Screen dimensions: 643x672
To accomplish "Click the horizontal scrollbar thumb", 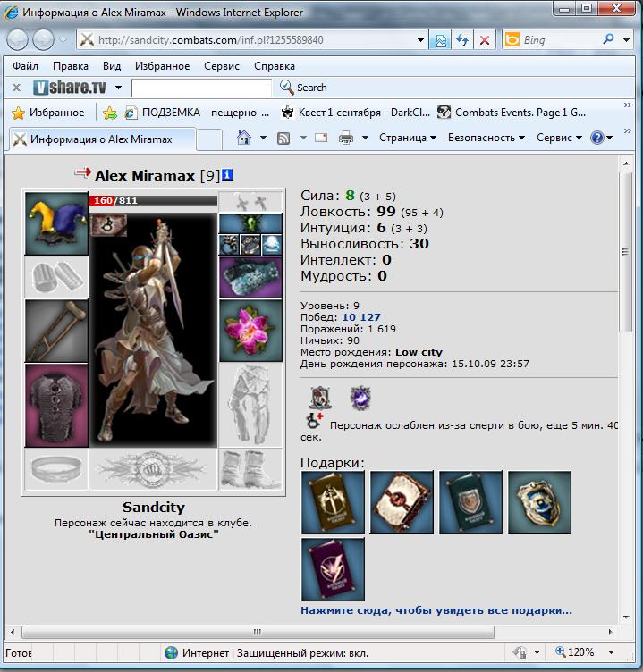I will (x=258, y=632).
